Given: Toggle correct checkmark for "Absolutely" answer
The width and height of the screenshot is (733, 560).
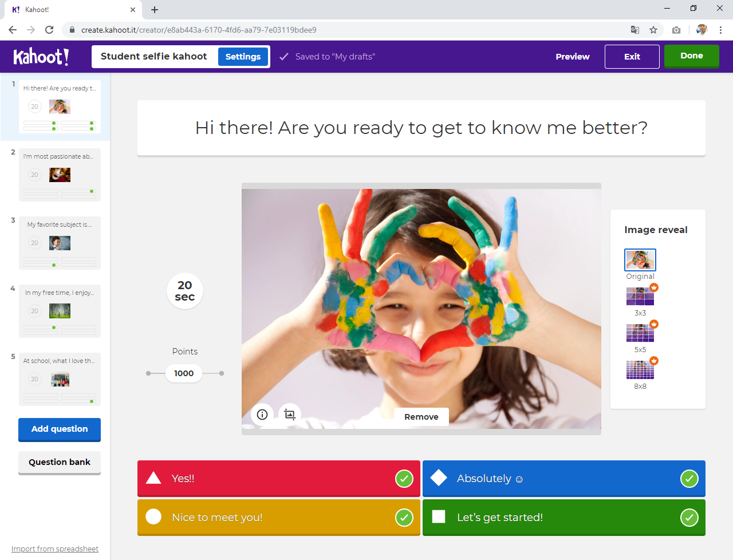Looking at the screenshot, I should click(x=689, y=479).
